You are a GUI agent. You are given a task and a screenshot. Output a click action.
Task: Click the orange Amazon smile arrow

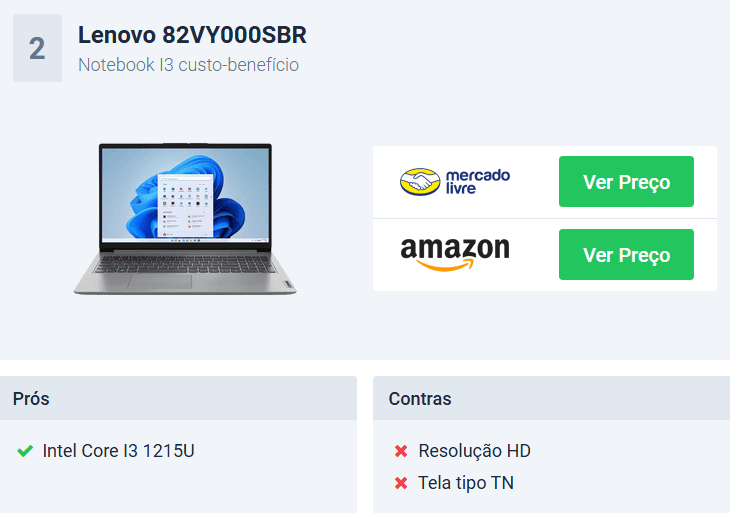point(446,265)
